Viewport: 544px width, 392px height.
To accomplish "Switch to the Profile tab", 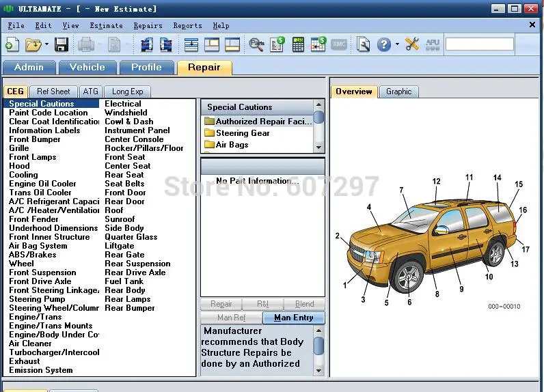I will click(x=146, y=67).
